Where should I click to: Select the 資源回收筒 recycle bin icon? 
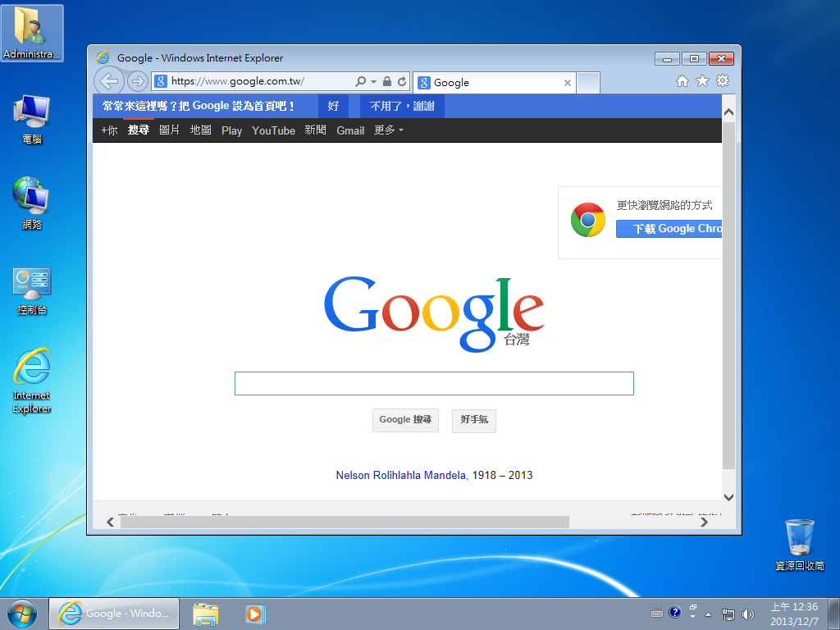pyautogui.click(x=799, y=545)
